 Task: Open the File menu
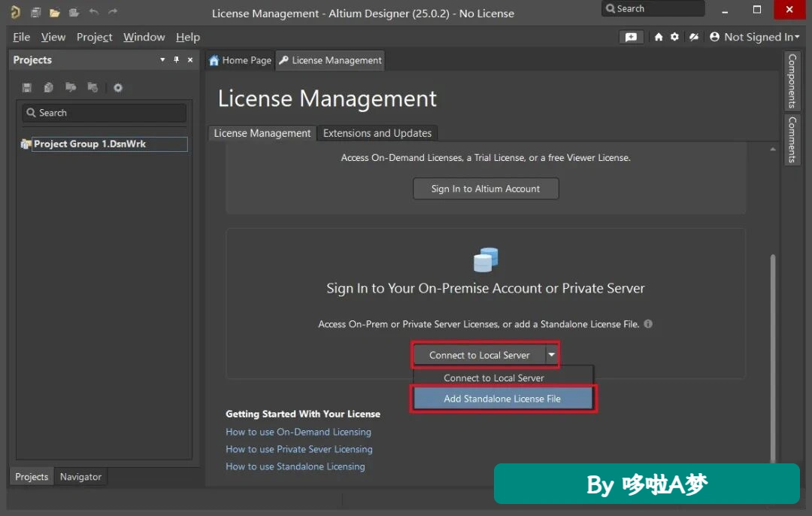[x=21, y=38]
